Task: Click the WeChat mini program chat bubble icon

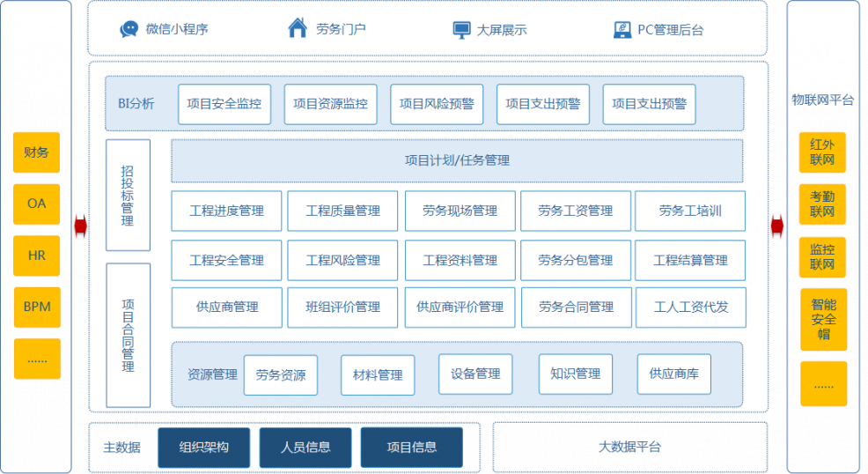Action: [x=129, y=29]
